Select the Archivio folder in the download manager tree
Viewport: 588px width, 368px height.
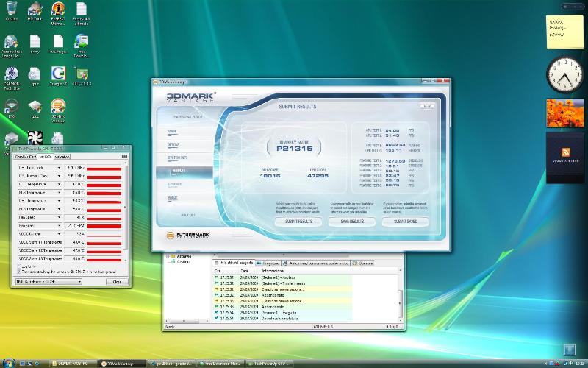(184, 256)
